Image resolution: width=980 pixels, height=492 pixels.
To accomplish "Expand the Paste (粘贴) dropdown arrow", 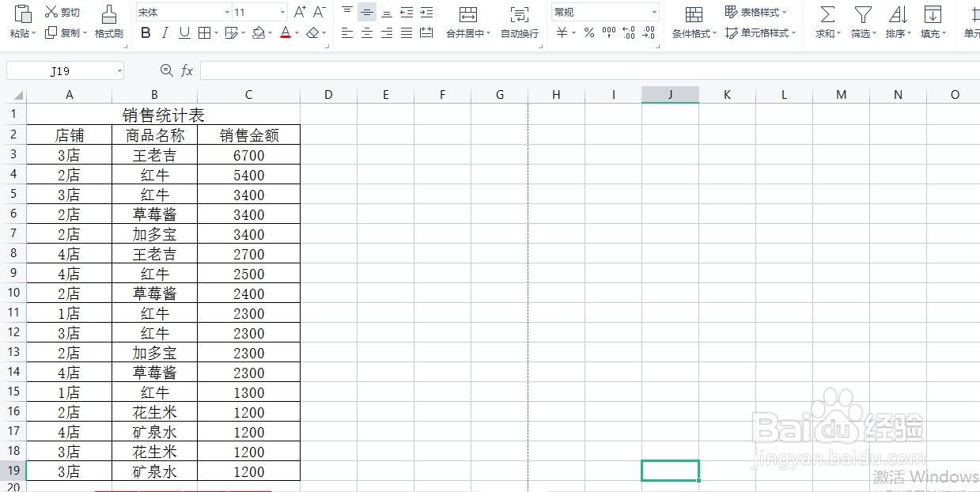I will pyautogui.click(x=34, y=34).
